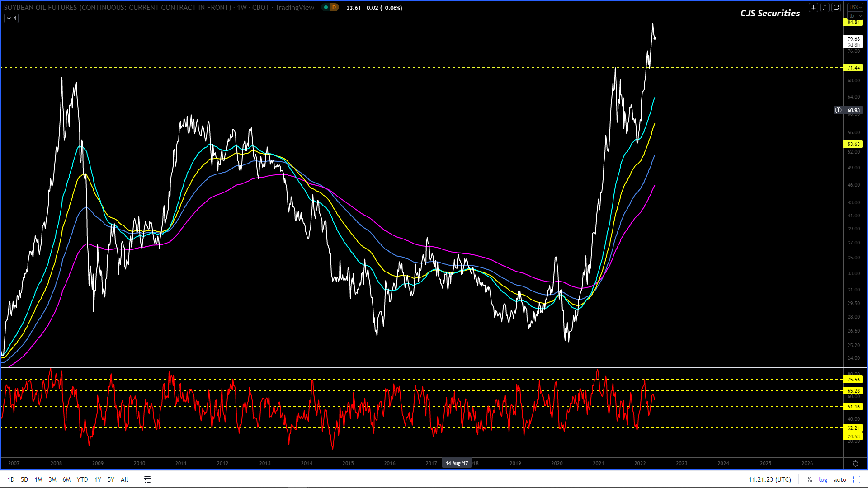Click the collapse pane icon

[x=825, y=7]
